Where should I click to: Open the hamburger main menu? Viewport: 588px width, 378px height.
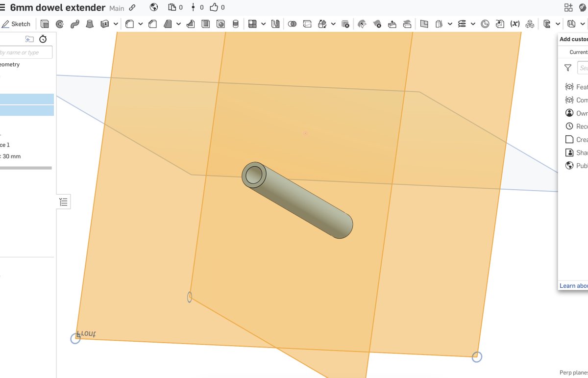[x=1, y=7]
